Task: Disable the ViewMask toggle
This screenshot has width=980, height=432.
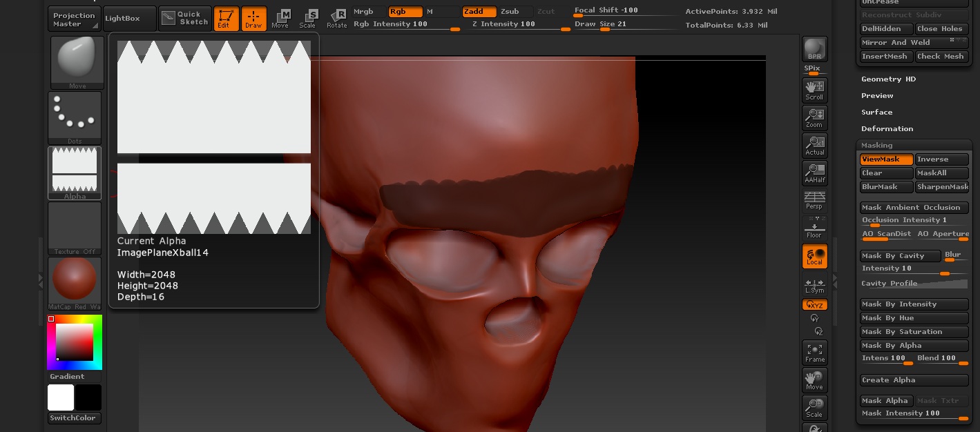Action: [x=886, y=159]
